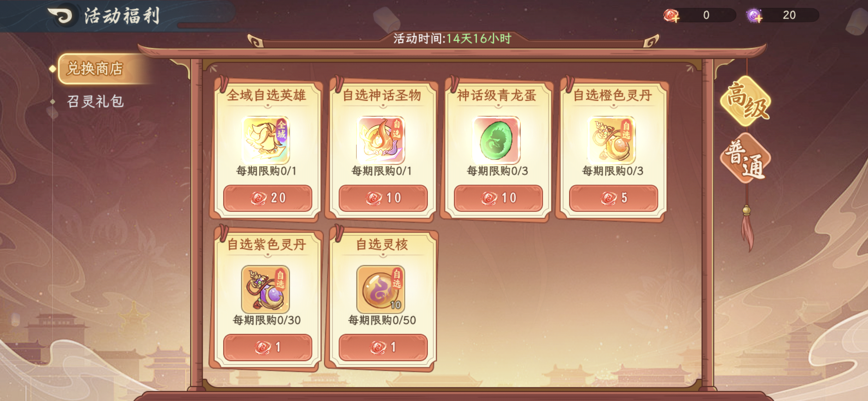Buy 神话级青龙蛋 for 10 roses
The height and width of the screenshot is (401, 868).
point(498,198)
